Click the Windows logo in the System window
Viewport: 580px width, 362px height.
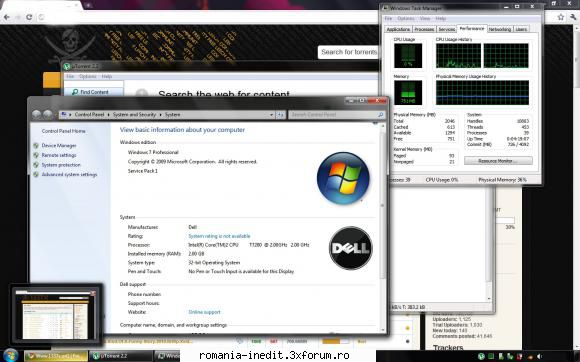[x=343, y=178]
